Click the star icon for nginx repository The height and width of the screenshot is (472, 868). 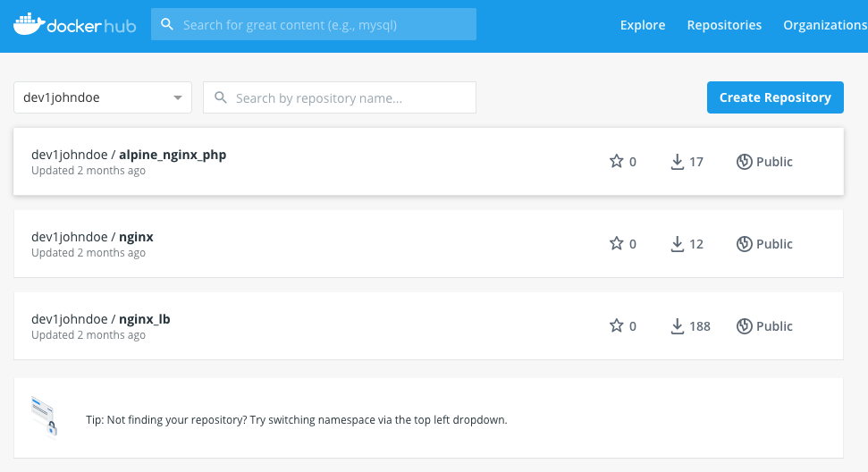tap(616, 243)
